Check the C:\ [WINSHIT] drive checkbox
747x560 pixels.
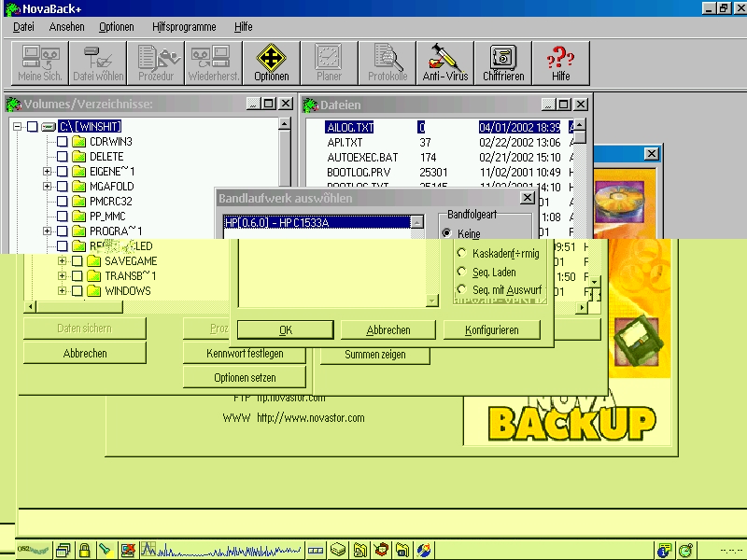tap(33, 127)
